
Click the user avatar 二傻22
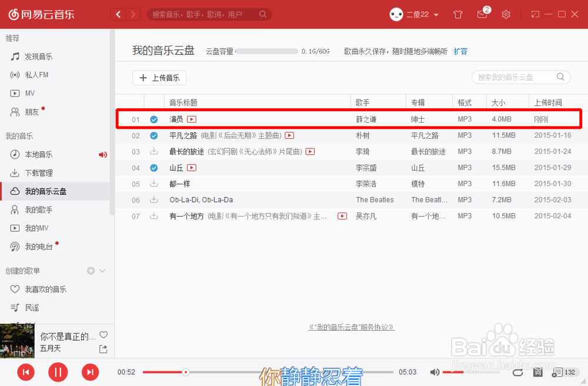click(396, 15)
